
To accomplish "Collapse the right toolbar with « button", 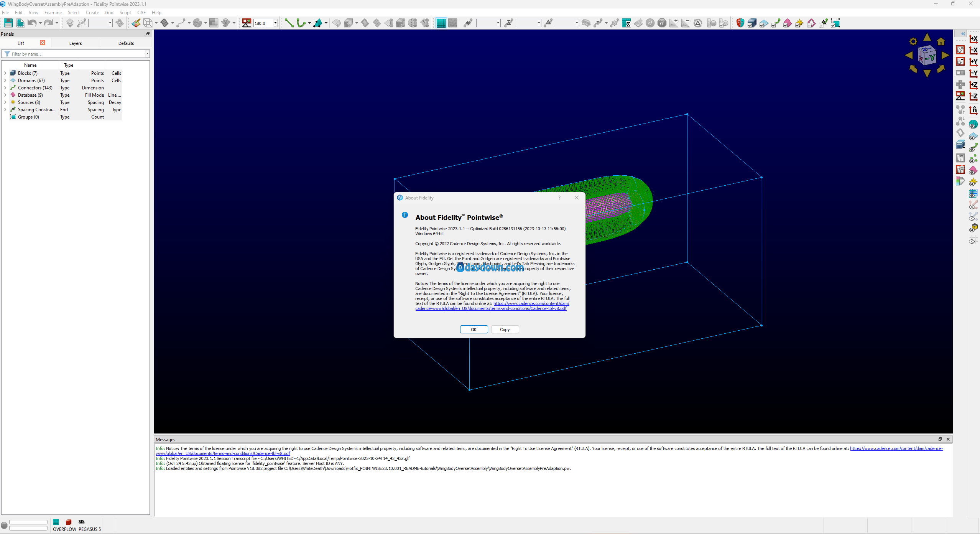I will (963, 34).
